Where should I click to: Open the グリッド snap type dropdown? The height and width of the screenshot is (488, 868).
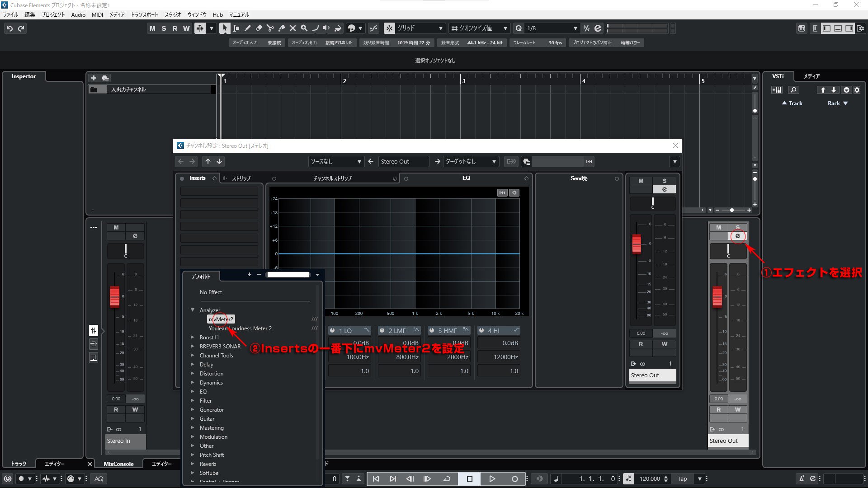(x=420, y=28)
